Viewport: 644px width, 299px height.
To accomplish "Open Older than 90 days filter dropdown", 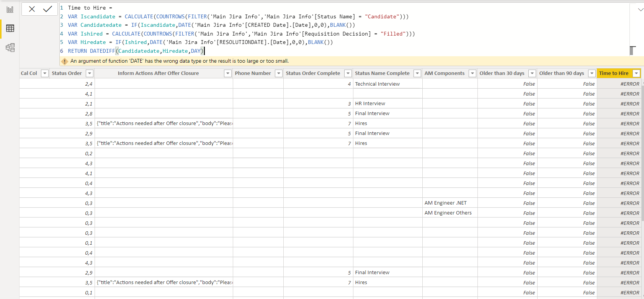I will pyautogui.click(x=592, y=73).
